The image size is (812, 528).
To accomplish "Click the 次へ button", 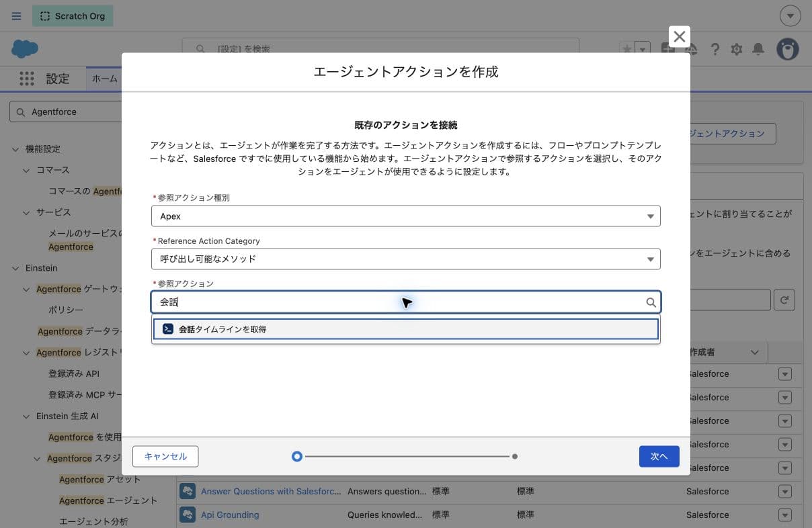I will point(659,456).
